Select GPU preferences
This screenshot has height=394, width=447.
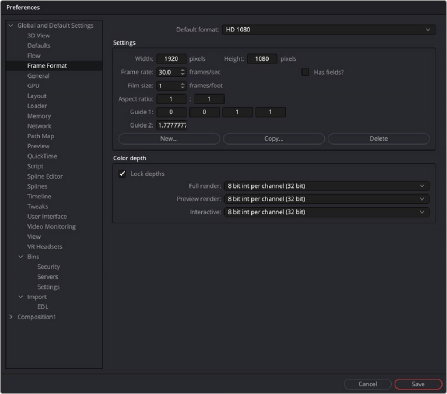pos(33,86)
